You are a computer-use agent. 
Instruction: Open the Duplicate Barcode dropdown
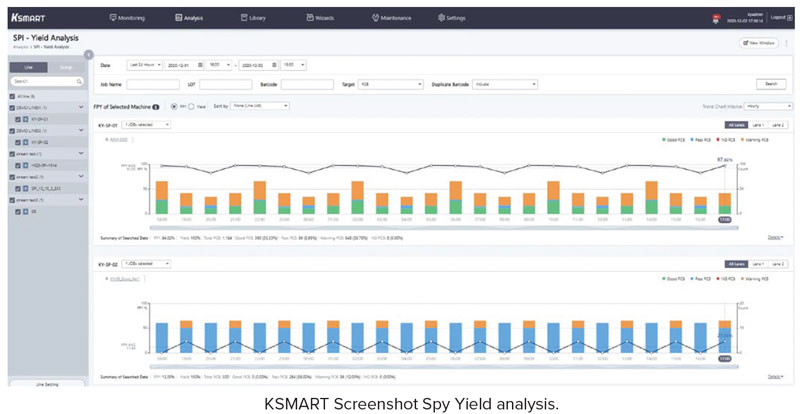tap(505, 84)
